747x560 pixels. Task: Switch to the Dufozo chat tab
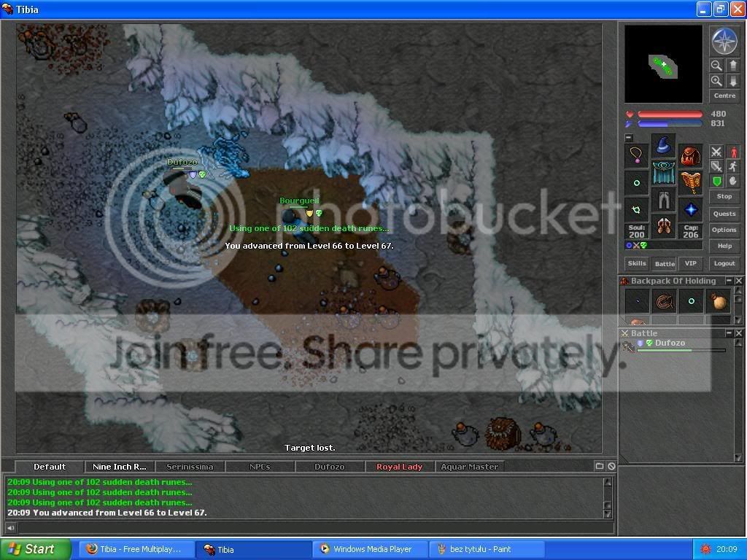(329, 467)
